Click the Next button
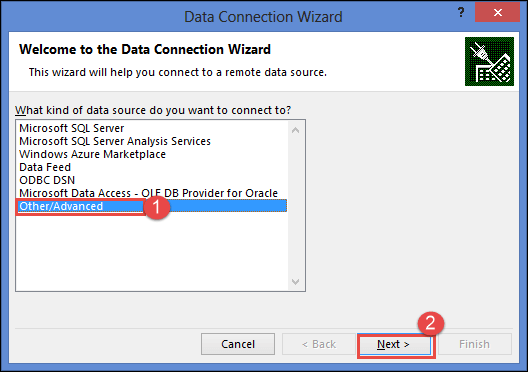 pyautogui.click(x=395, y=344)
